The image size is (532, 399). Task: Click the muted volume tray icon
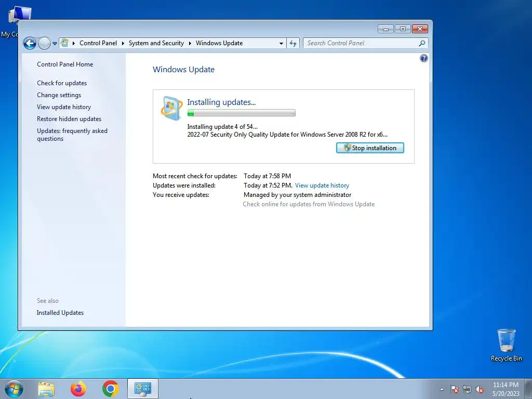coord(480,390)
